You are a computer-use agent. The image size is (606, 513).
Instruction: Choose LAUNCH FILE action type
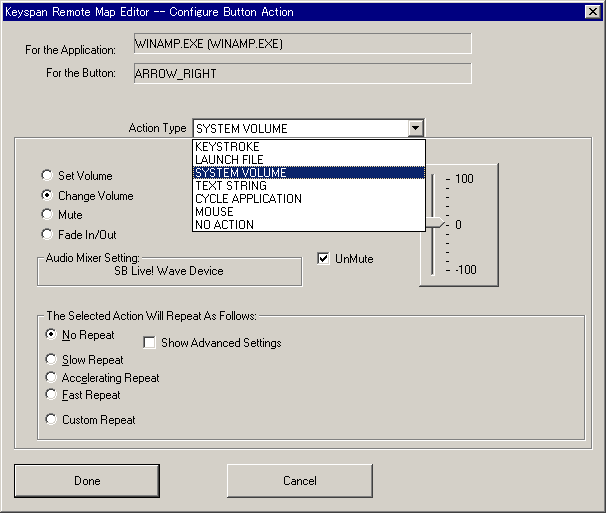(232, 160)
